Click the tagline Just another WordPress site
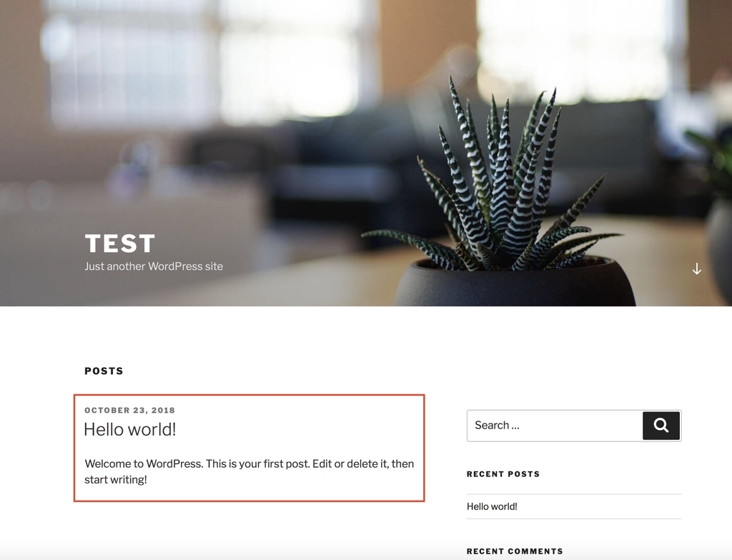Image resolution: width=732 pixels, height=560 pixels. 154,266
